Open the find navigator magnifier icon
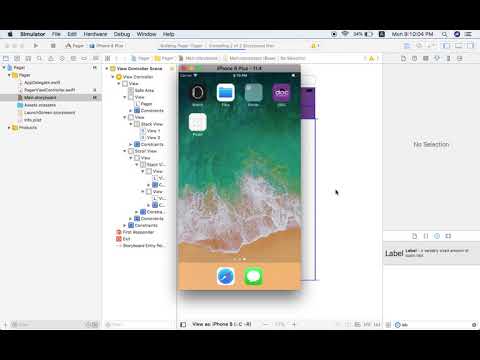The image size is (480, 360). tap(39, 58)
